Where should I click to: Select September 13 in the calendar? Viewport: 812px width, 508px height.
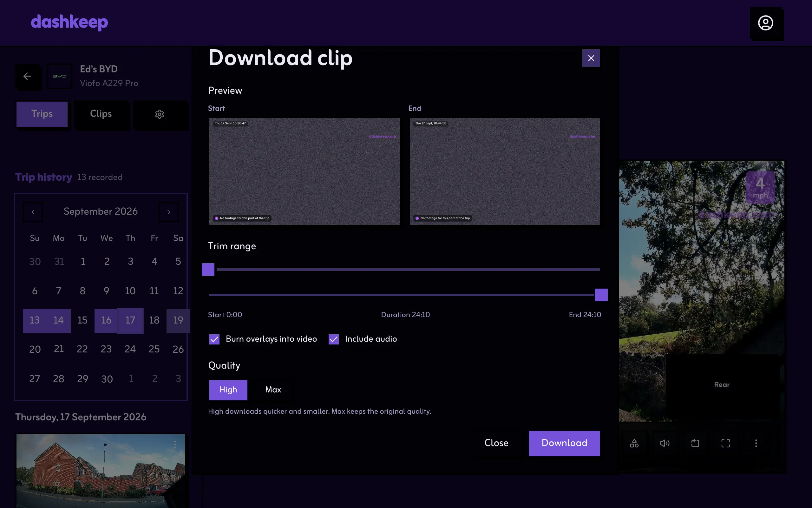pos(35,321)
